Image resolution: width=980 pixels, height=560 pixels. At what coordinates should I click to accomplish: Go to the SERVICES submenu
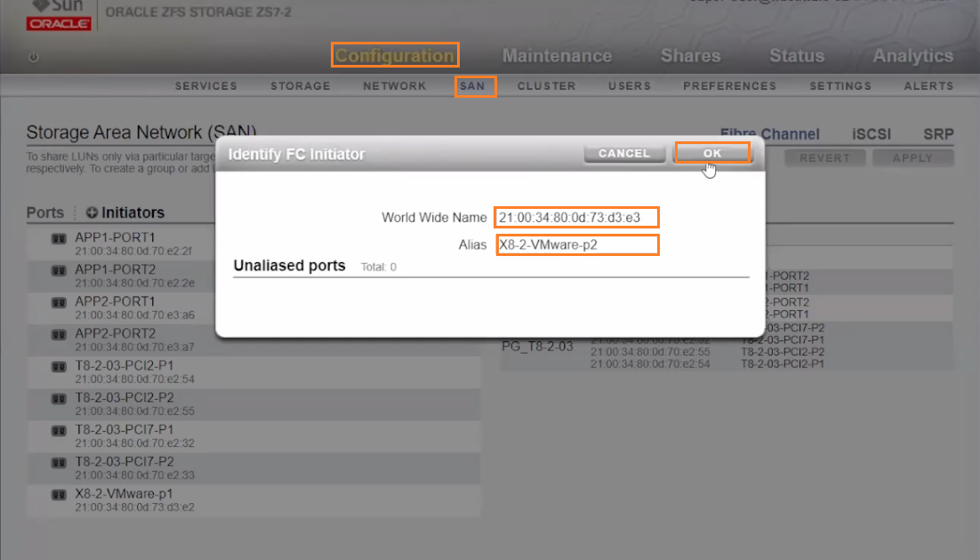(206, 86)
